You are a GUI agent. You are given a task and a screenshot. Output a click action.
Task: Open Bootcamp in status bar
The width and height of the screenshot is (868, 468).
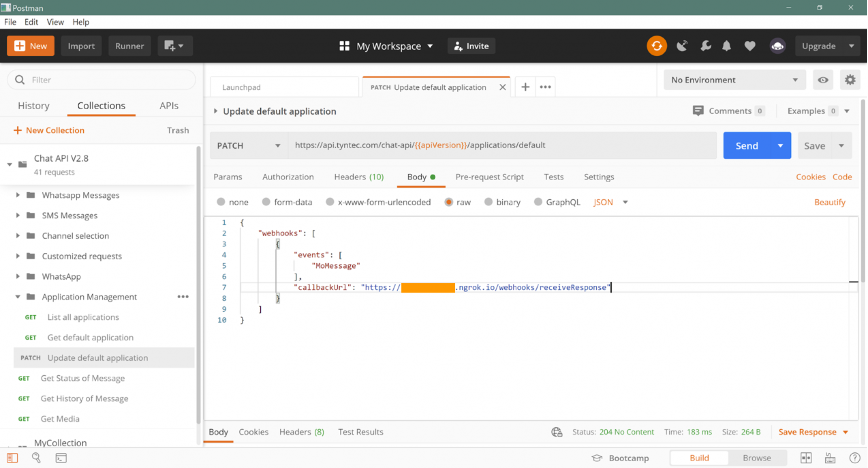[x=620, y=458]
